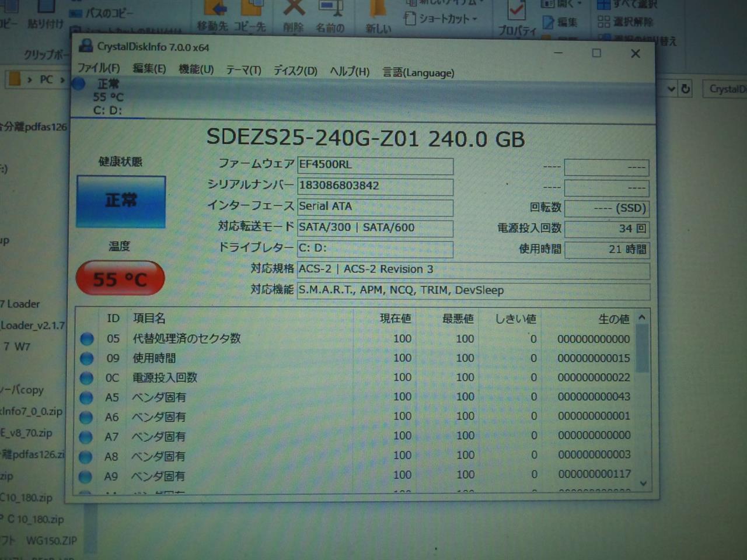The width and height of the screenshot is (747, 560).
Task: Click the blue status dot for ID A8
Action: 86,457
